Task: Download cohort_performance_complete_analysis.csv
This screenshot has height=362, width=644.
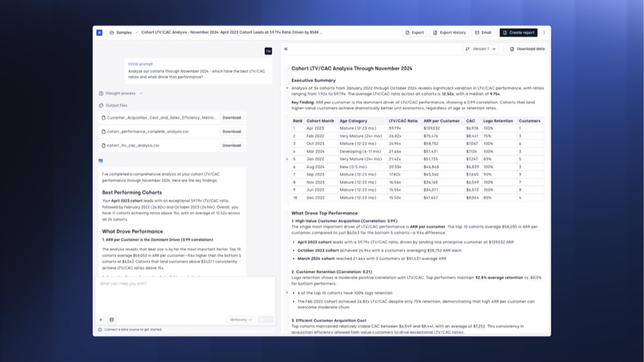Action: pos(231,131)
